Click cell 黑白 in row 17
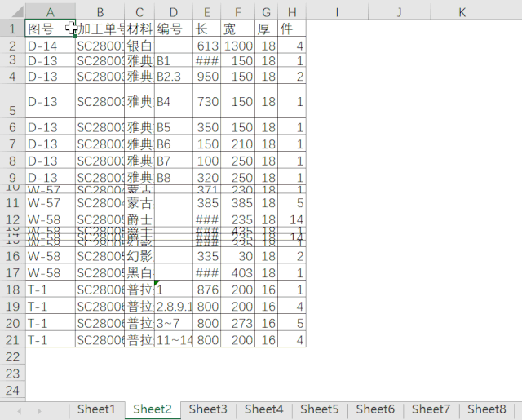The width and height of the screenshot is (522, 420). pos(139,272)
